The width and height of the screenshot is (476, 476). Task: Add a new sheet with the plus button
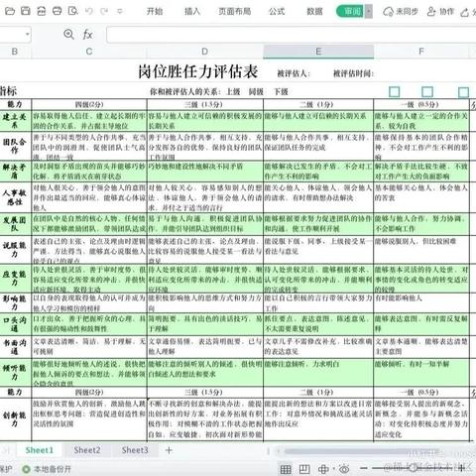pos(169,450)
